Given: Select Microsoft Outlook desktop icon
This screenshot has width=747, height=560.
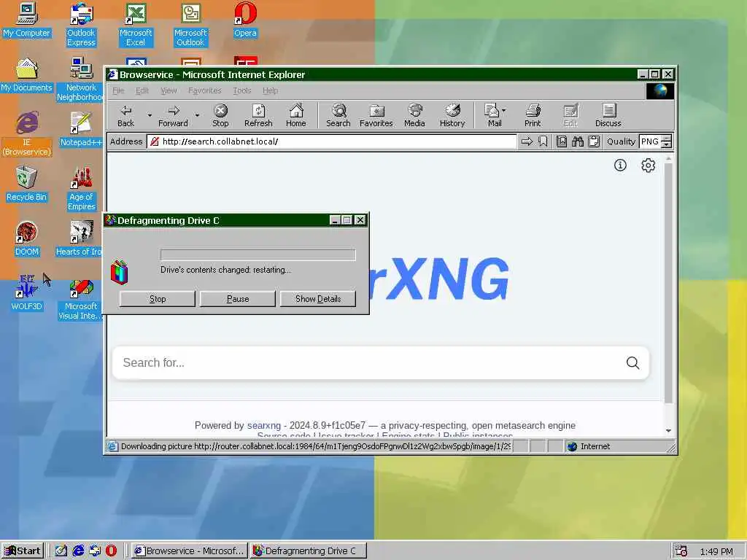Looking at the screenshot, I should (190, 25).
